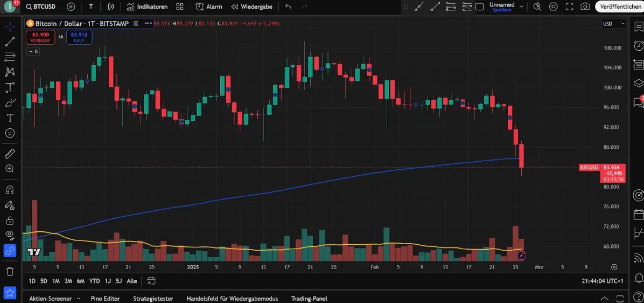This screenshot has height=303, width=644.
Task: Select the trend line drawing tool
Action: tap(10, 42)
